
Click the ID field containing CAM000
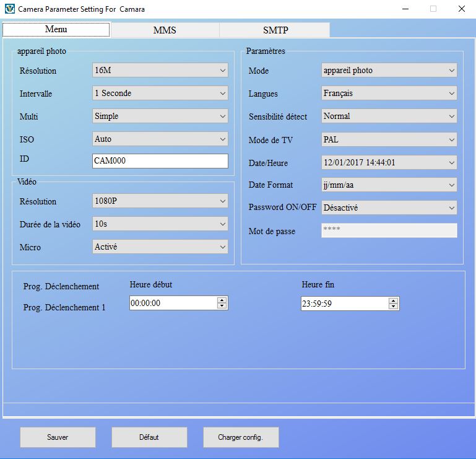160,160
